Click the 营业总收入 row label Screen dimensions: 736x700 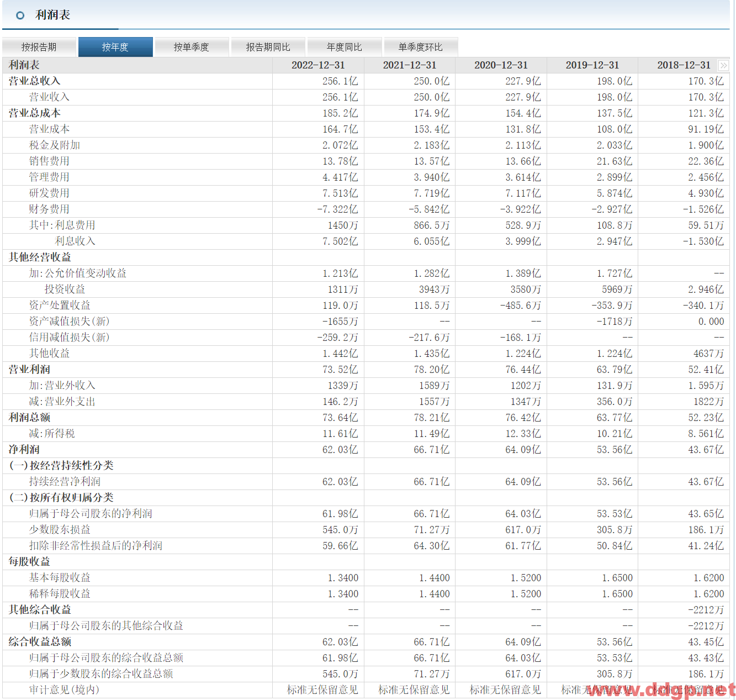tap(34, 81)
